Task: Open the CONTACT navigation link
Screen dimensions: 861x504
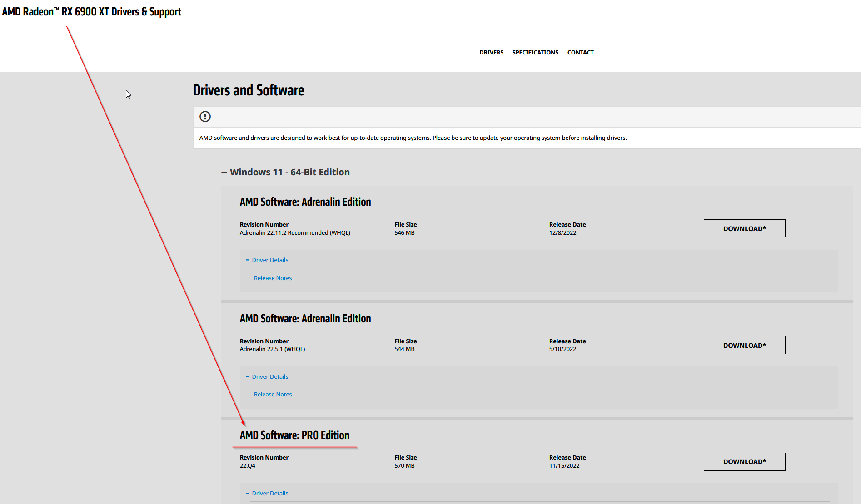Action: [580, 53]
